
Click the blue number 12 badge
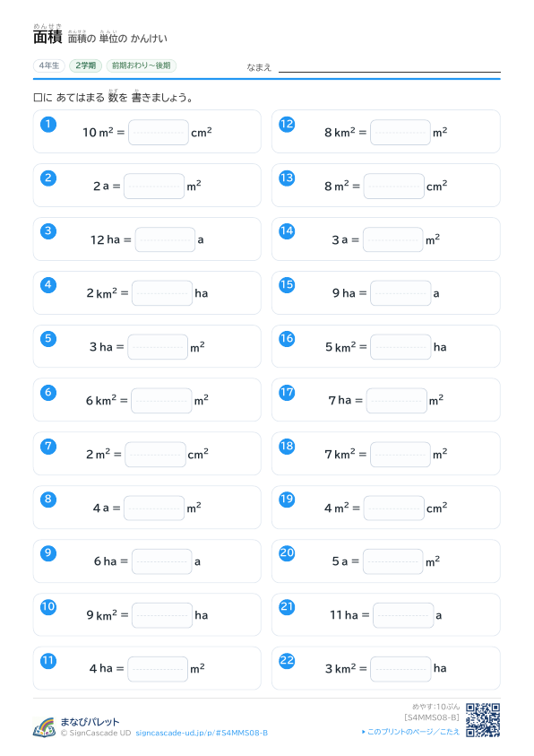pyautogui.click(x=287, y=125)
